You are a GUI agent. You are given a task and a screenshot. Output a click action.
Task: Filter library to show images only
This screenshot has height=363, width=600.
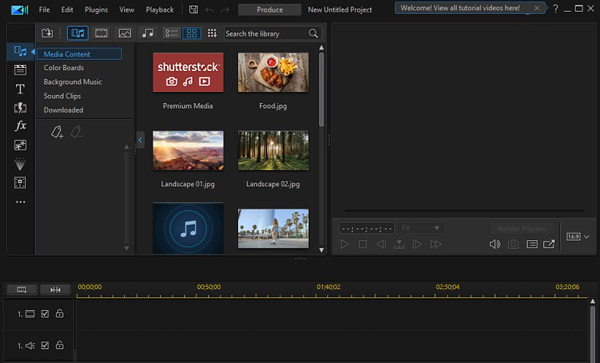pos(125,33)
